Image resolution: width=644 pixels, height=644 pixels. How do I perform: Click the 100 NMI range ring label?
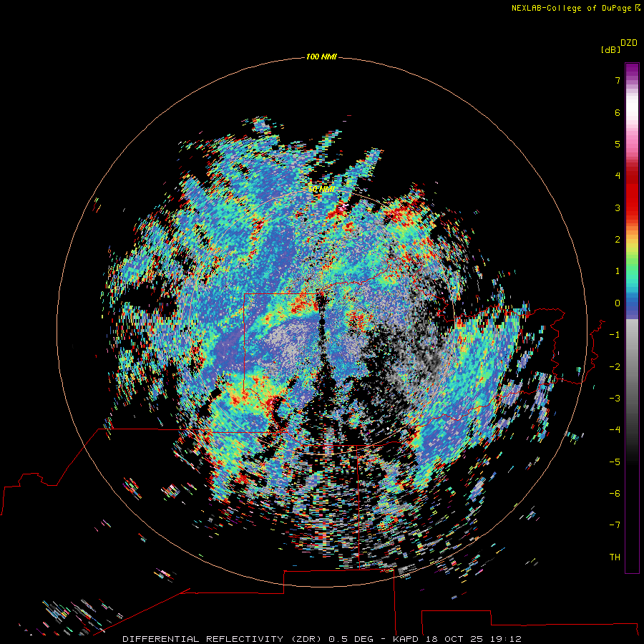tap(321, 57)
